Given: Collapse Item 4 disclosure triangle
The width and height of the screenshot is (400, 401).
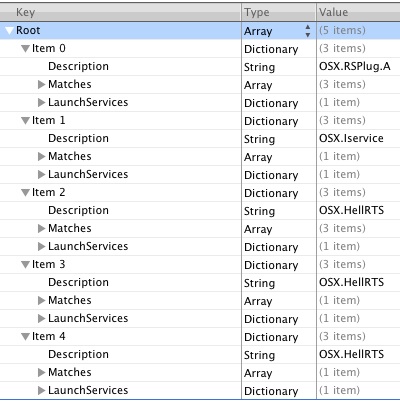Looking at the screenshot, I should (x=25, y=337).
